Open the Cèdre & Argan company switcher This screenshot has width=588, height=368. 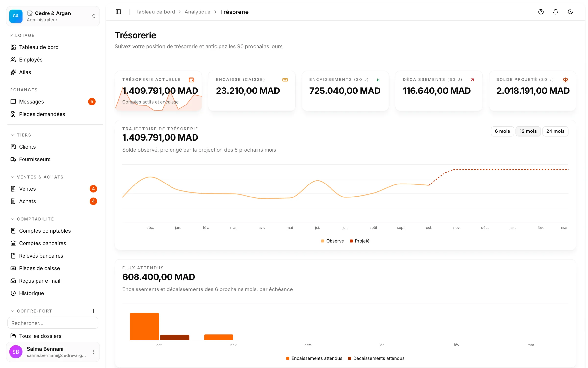53,16
